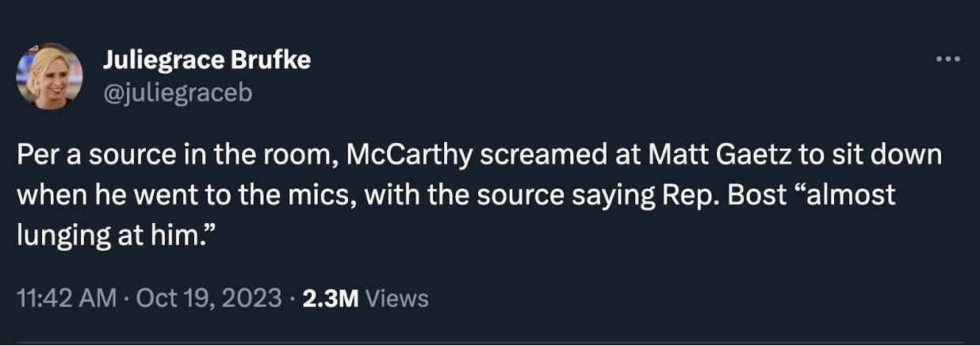The image size is (980, 346).
Task: Click the 2.3M view count number
Action: pos(331,298)
